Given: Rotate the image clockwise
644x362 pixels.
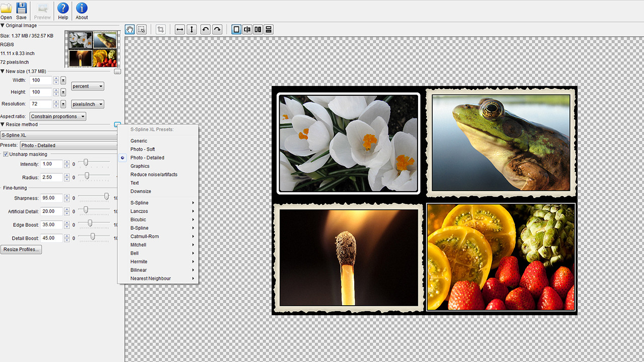Looking at the screenshot, I should tap(217, 30).
